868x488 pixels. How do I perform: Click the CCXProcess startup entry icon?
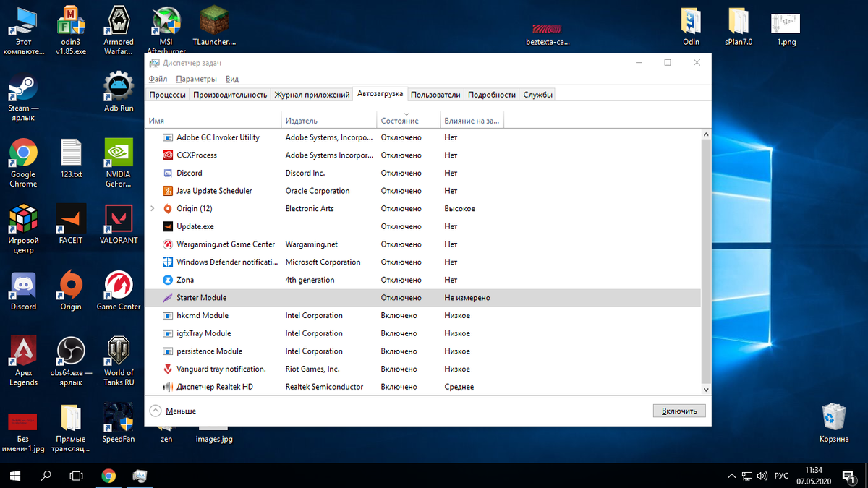pos(168,155)
